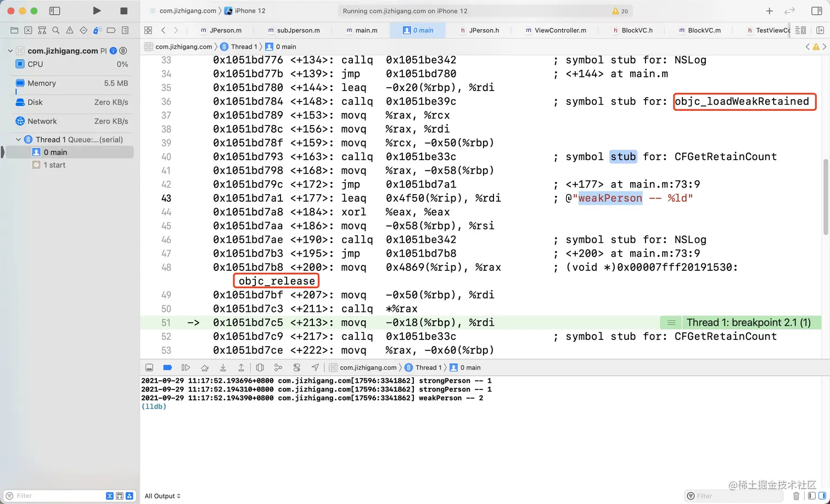Step out of the current function
830x504 pixels.
coord(241,367)
